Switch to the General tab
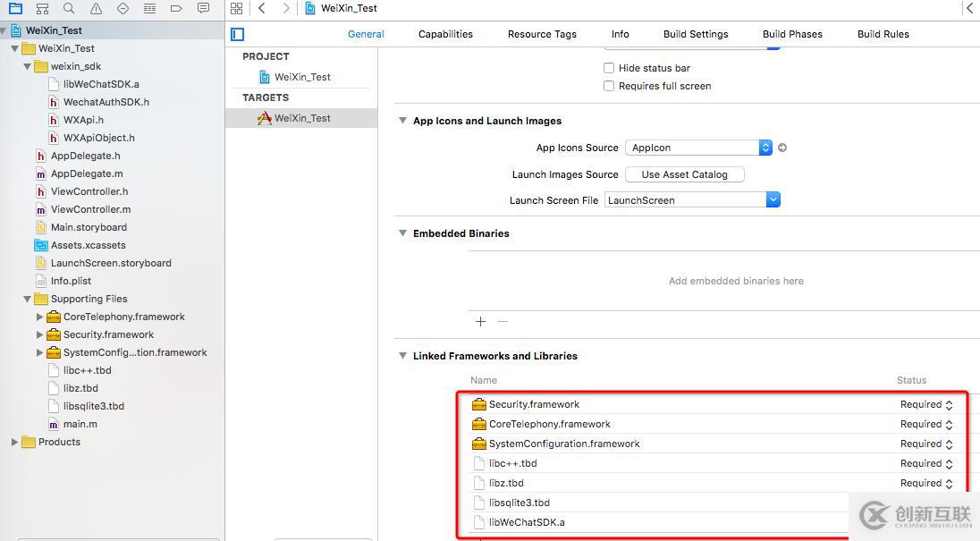The width and height of the screenshot is (980, 541). coord(366,34)
